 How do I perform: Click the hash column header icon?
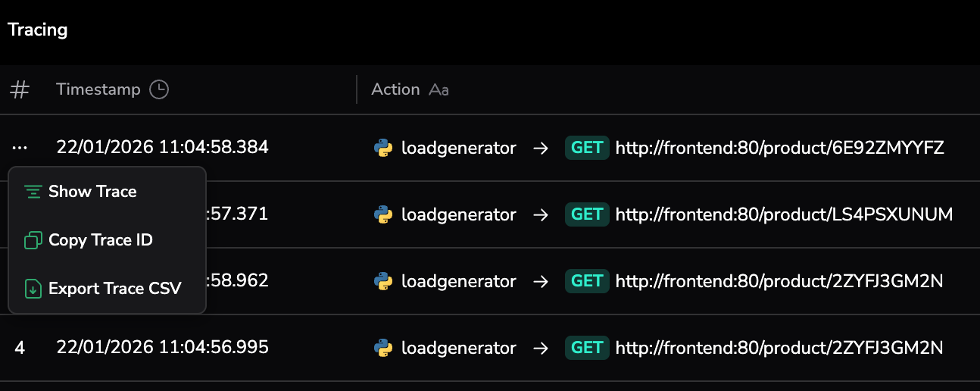(20, 89)
